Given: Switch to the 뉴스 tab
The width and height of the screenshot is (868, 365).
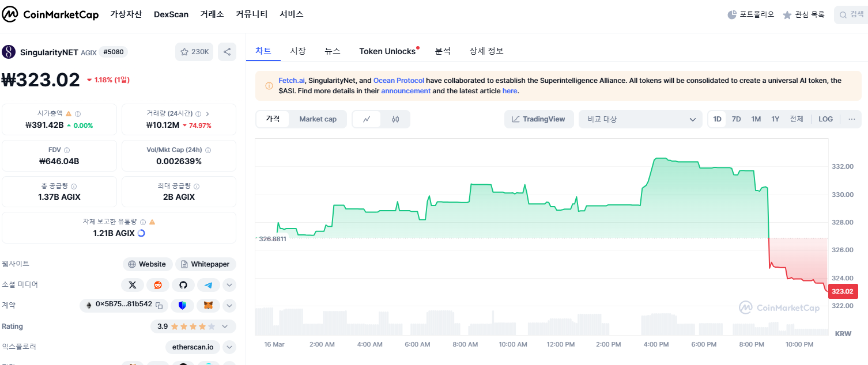Looking at the screenshot, I should click(333, 51).
